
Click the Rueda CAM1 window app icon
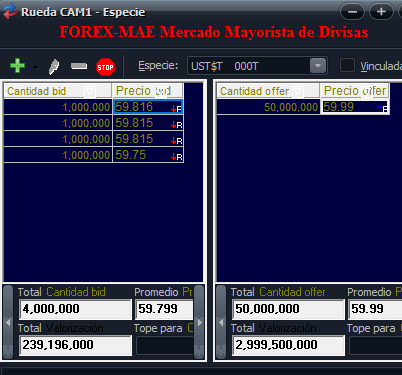(x=9, y=11)
